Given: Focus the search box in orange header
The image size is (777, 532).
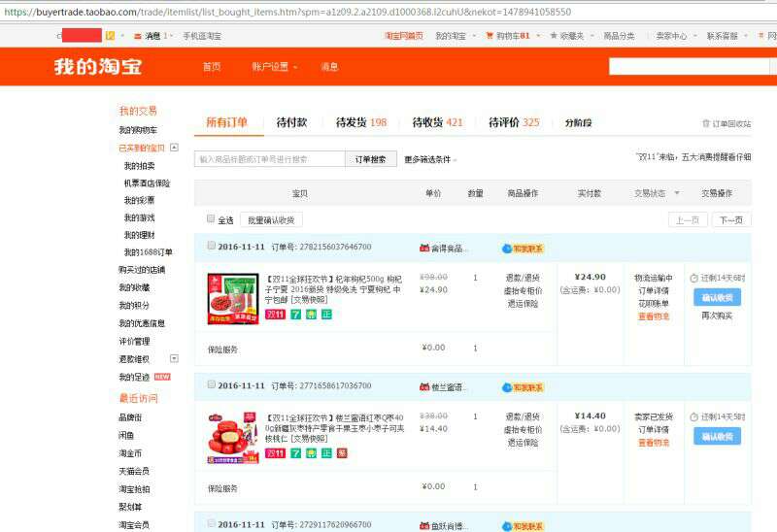Looking at the screenshot, I should 689,66.
